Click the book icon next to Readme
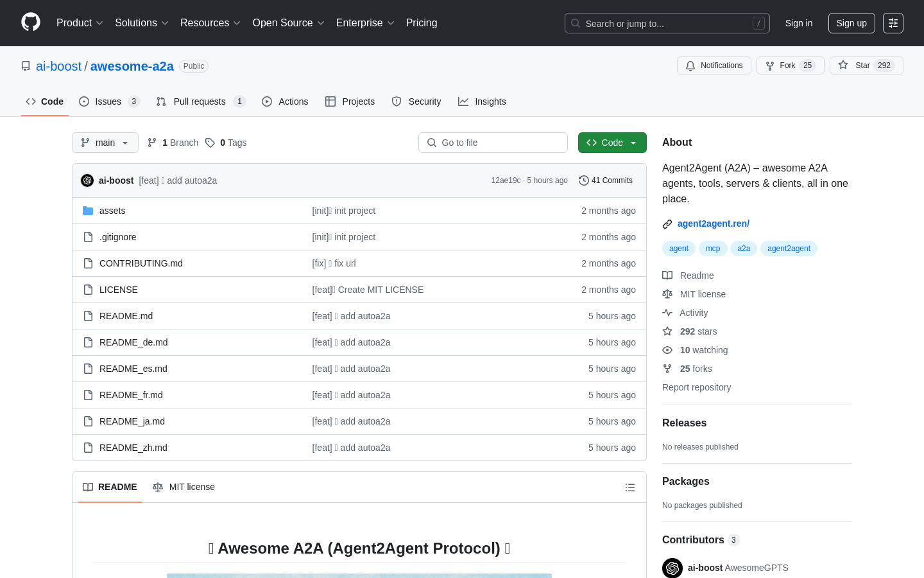924x578 pixels. coord(667,276)
